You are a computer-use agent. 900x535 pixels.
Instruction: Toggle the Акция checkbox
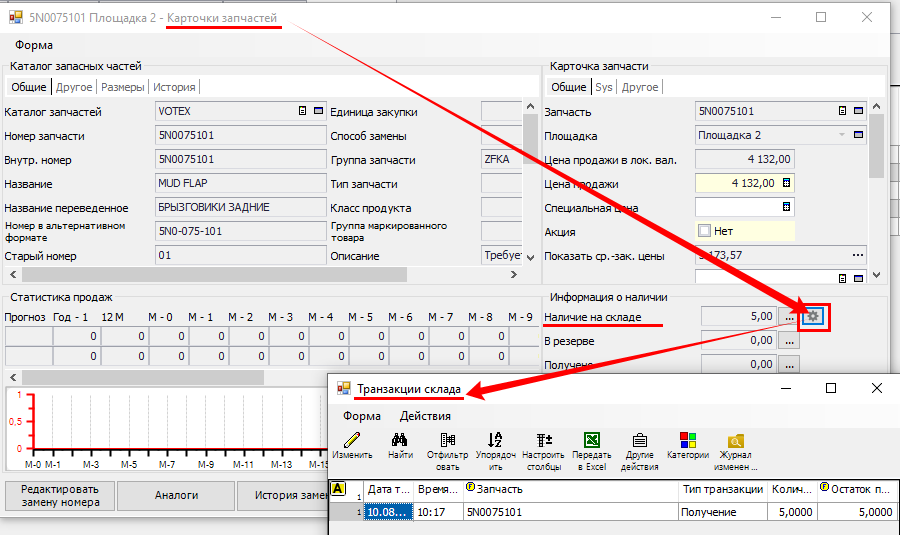coord(705,232)
